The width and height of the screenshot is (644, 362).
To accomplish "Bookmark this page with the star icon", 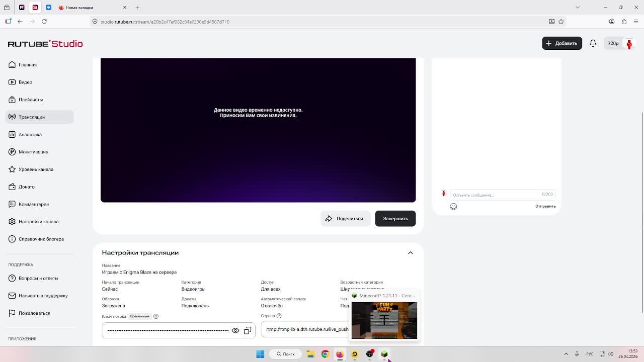I will coord(561,22).
